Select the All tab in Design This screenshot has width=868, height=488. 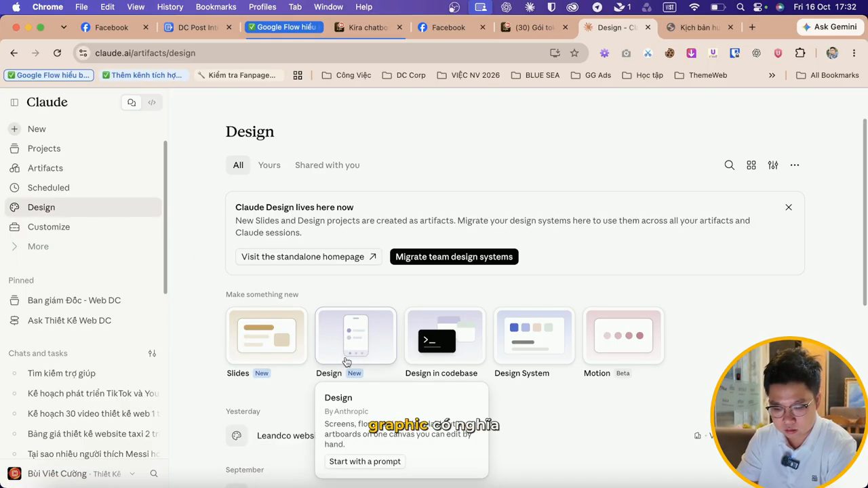coord(238,165)
